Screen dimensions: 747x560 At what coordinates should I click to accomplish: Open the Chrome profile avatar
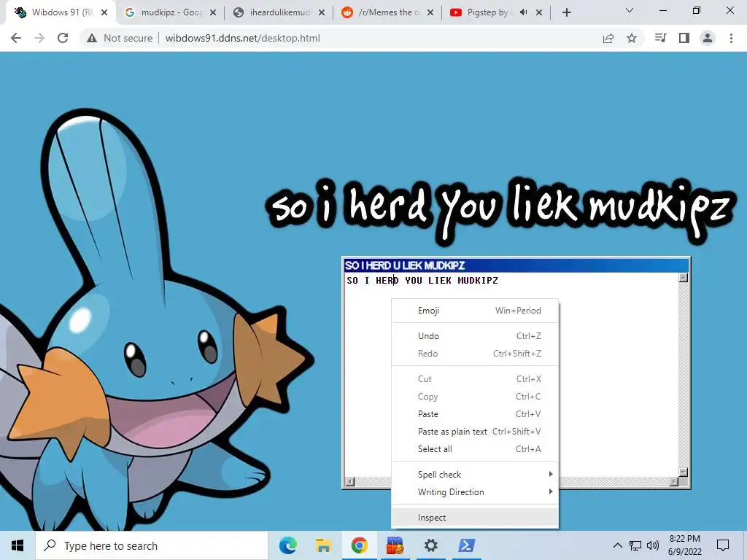point(708,38)
